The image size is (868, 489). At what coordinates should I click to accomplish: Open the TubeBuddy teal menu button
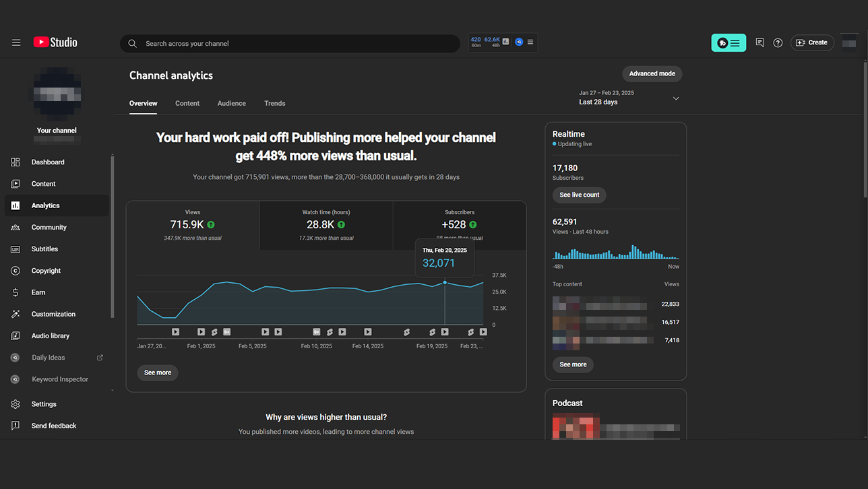[x=728, y=42]
